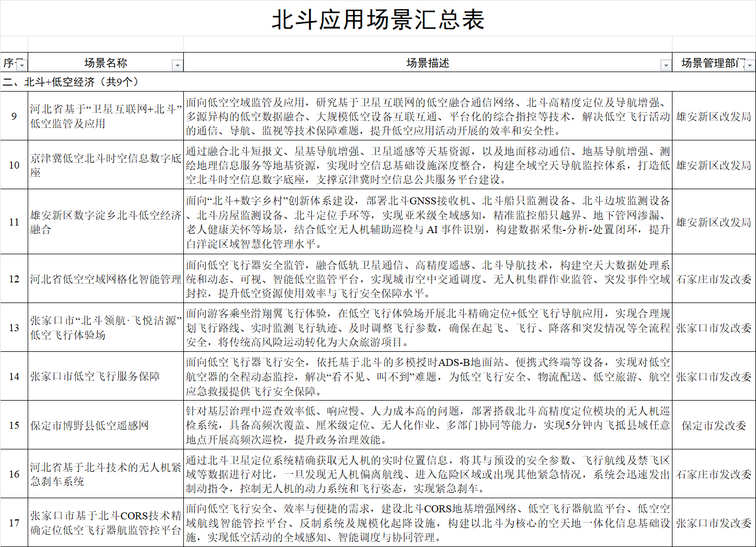
Task: Click the filter arrow icon on 场景描述 header
Action: [x=665, y=65]
